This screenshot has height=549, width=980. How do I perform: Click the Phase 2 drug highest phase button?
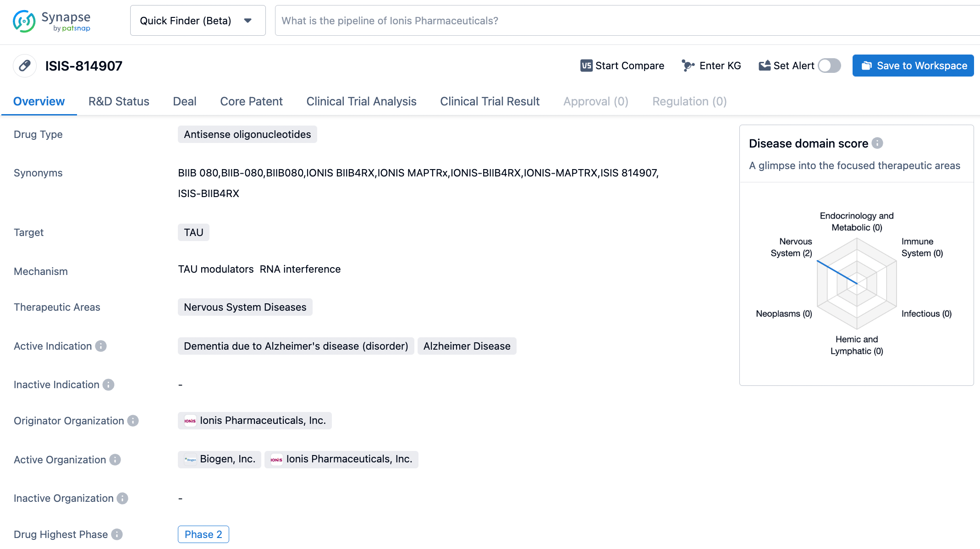point(203,534)
